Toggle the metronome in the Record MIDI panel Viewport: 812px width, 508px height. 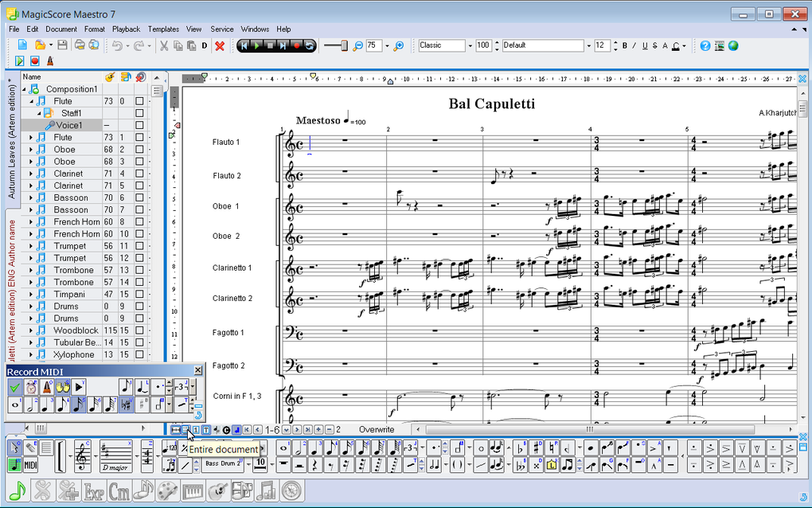(47, 387)
